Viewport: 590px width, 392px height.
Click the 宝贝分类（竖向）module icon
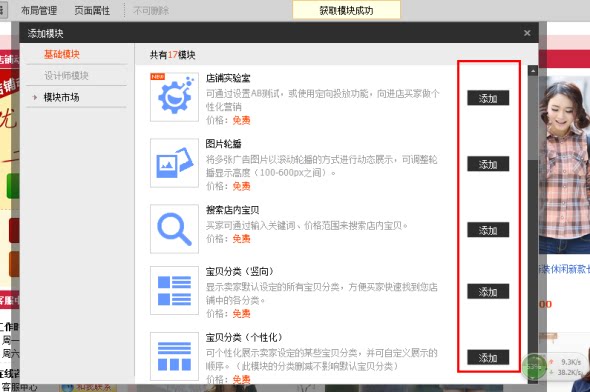click(174, 290)
